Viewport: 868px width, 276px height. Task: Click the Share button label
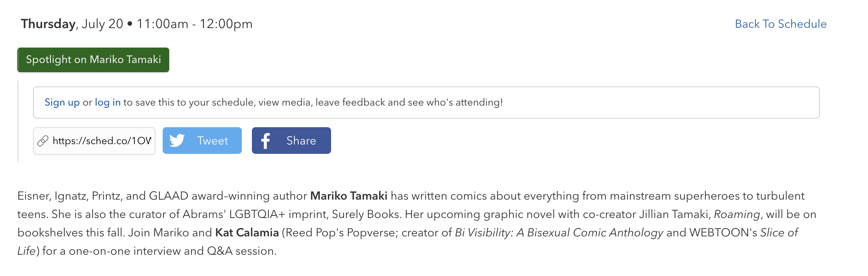[x=301, y=141]
